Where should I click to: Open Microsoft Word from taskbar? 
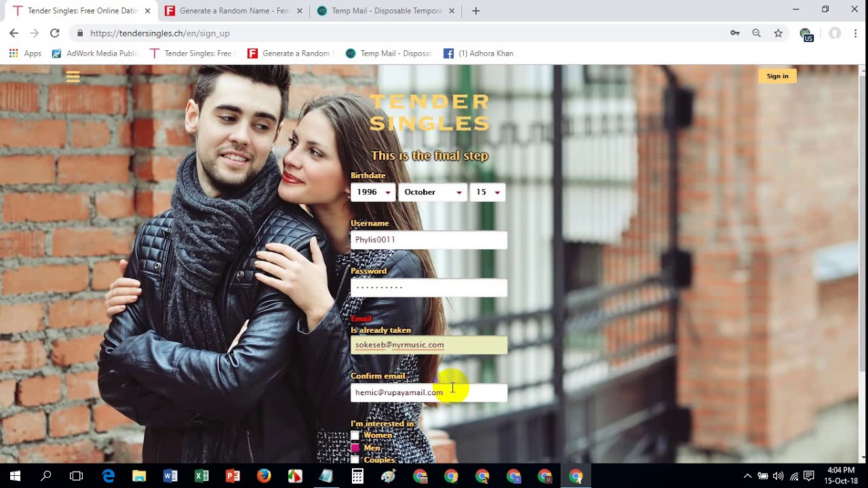170,476
